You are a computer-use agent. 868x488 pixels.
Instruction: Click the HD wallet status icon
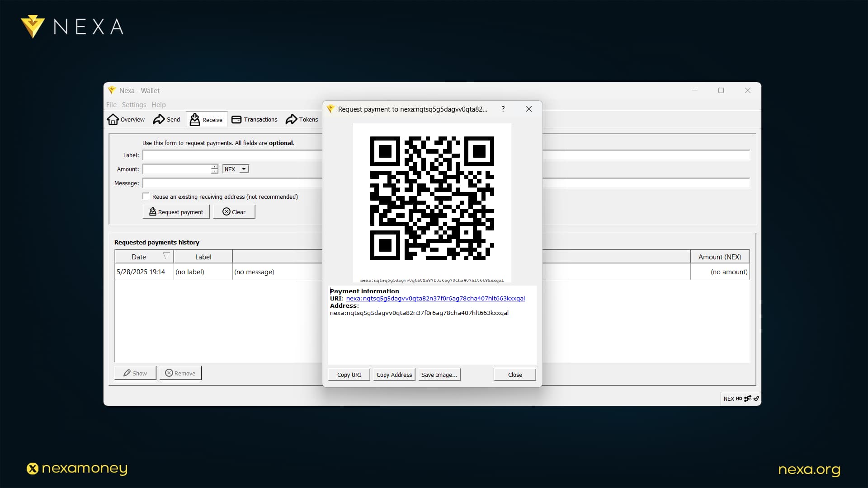tap(739, 399)
